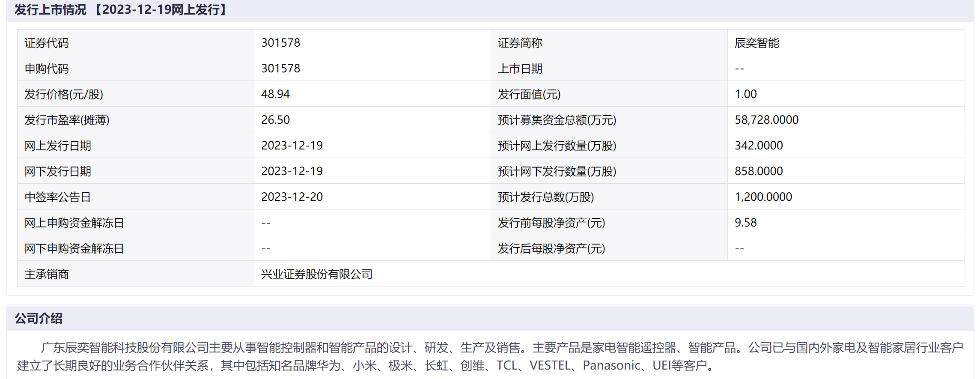
Task: Click the 发行前每股净资产(元) label
Action: pos(551,223)
